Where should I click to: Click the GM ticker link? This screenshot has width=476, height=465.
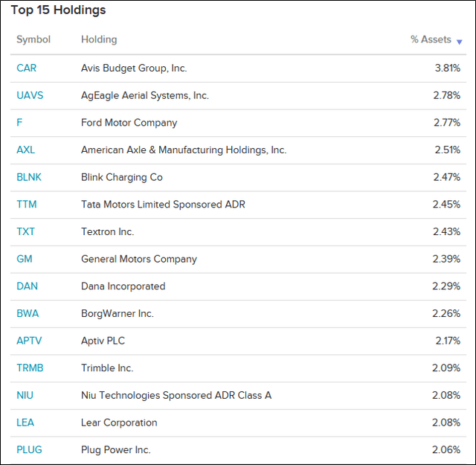25,259
